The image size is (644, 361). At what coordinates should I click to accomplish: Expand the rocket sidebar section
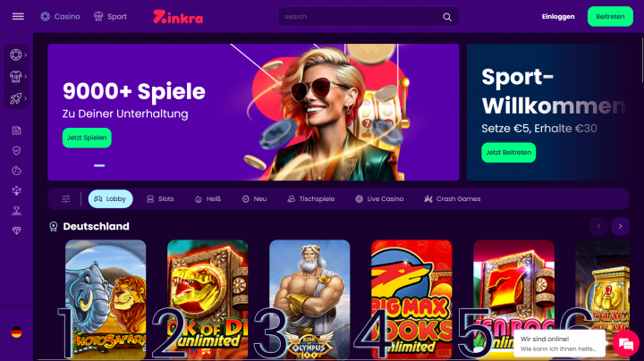pyautogui.click(x=16, y=98)
